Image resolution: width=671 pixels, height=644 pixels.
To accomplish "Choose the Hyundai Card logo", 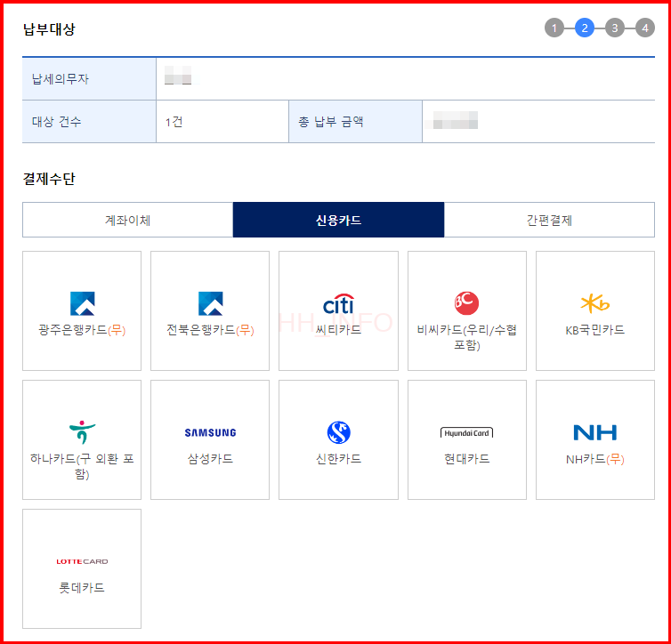I will [466, 433].
